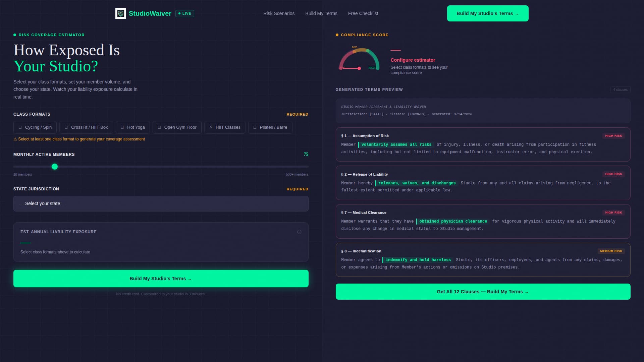Click HIGH RISK badge on Assumption of Risk
This screenshot has height=362, width=644.
click(613, 136)
